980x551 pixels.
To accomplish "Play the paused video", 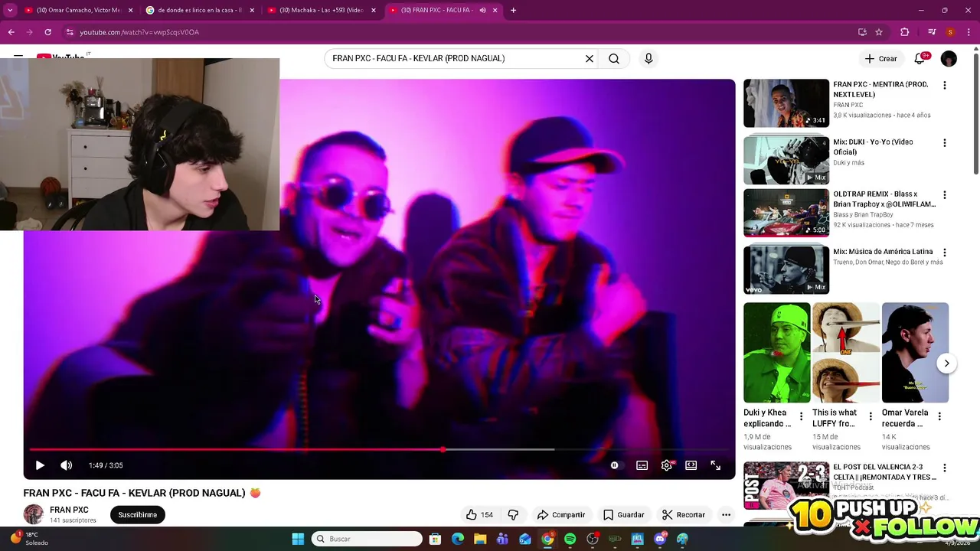I will click(x=40, y=465).
